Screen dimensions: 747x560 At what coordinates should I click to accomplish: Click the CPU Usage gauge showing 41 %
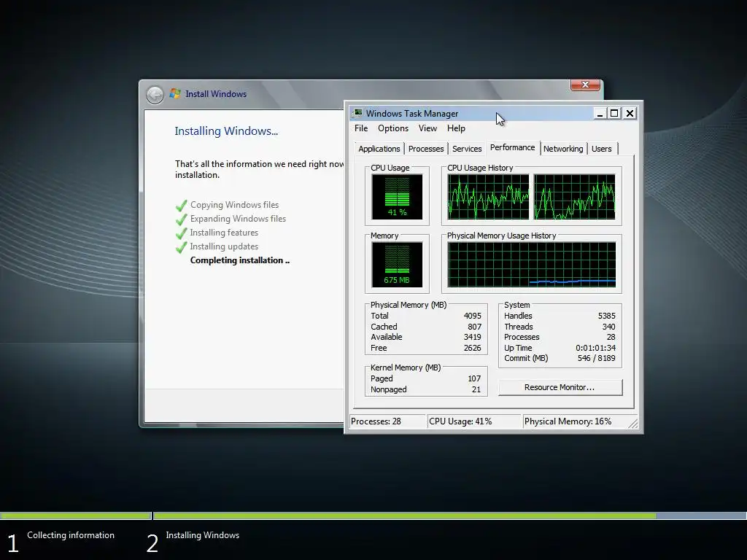click(x=397, y=197)
